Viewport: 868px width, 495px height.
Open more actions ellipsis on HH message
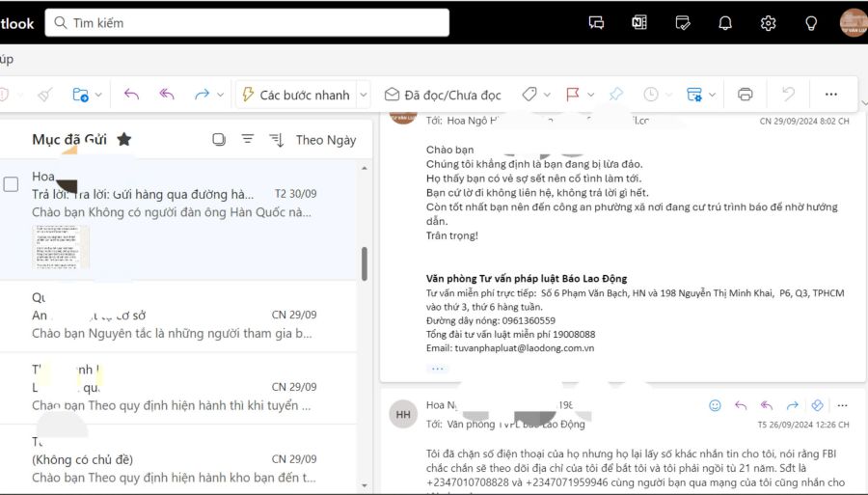point(843,405)
